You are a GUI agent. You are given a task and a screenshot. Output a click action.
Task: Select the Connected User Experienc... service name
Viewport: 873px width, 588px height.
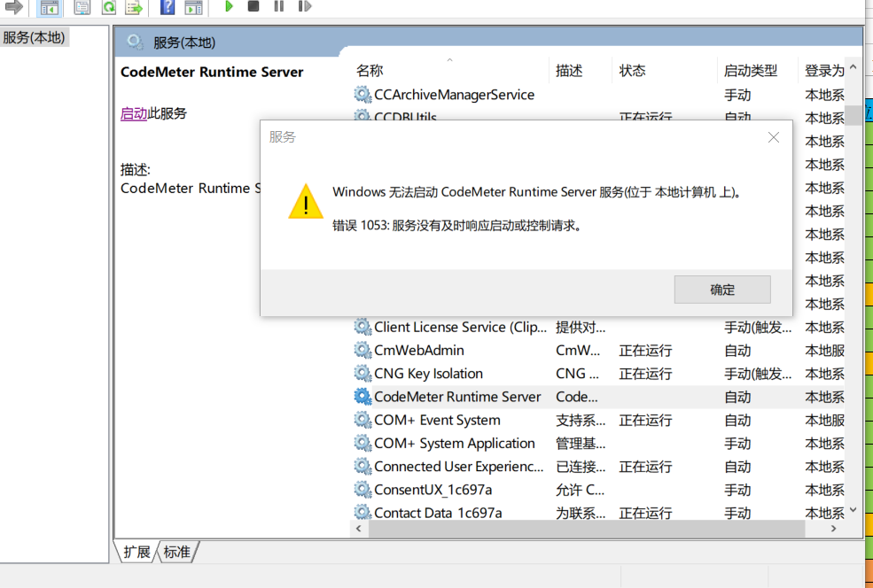click(459, 467)
